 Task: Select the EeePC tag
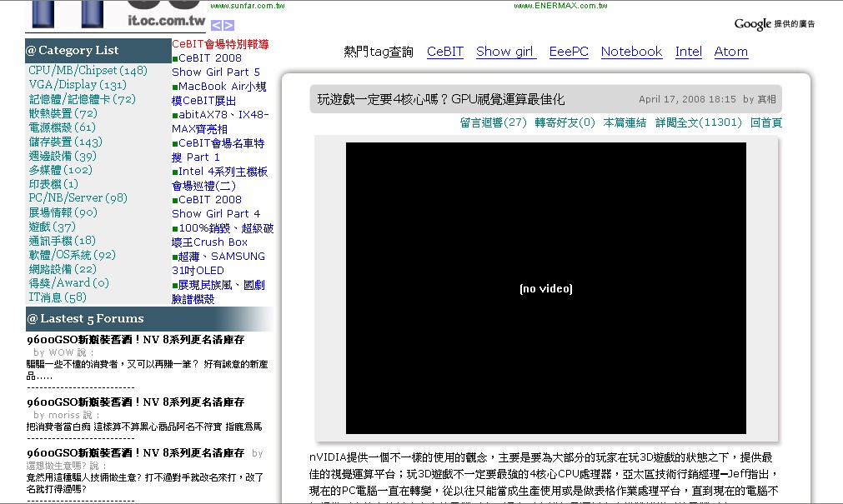click(x=569, y=52)
